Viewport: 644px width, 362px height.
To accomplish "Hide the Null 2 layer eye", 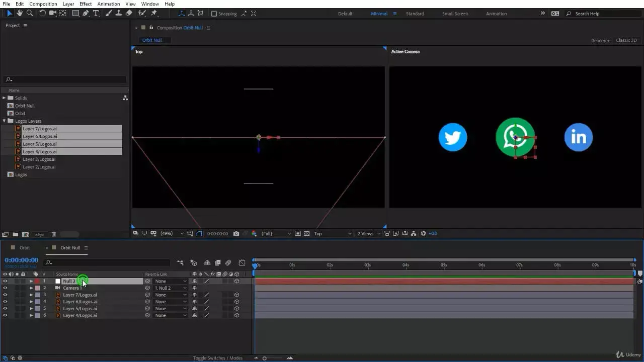I will (x=5, y=281).
